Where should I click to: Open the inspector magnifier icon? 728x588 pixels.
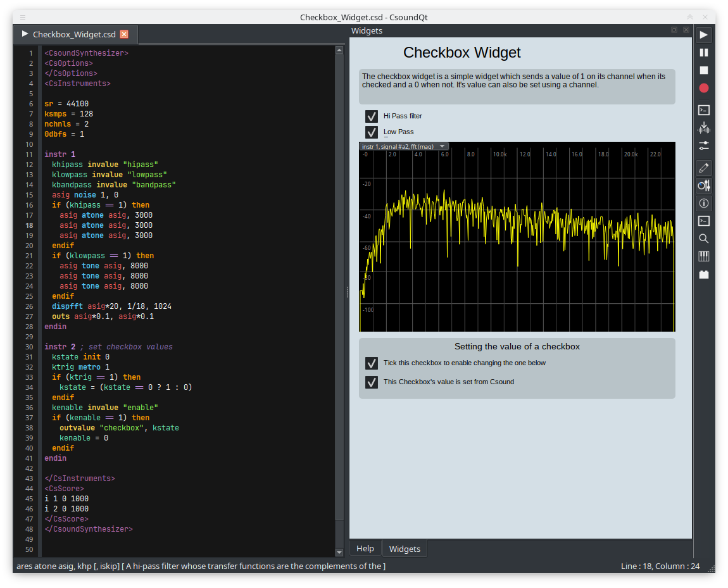703,239
